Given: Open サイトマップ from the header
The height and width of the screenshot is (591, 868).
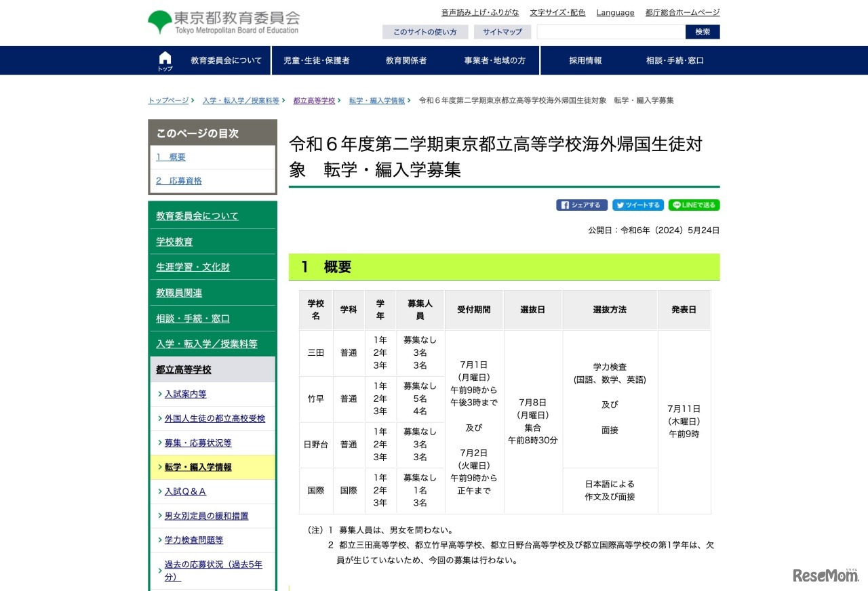Looking at the screenshot, I should pos(502,32).
